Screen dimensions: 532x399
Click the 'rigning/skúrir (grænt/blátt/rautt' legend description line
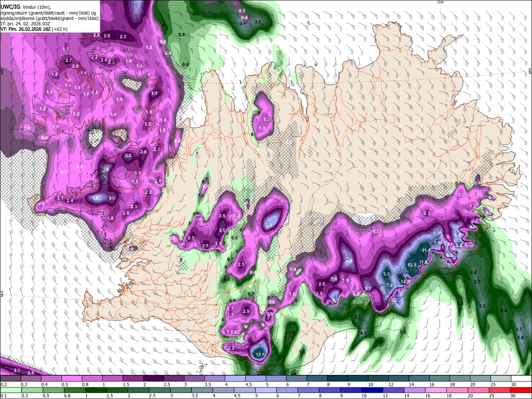coord(49,13)
